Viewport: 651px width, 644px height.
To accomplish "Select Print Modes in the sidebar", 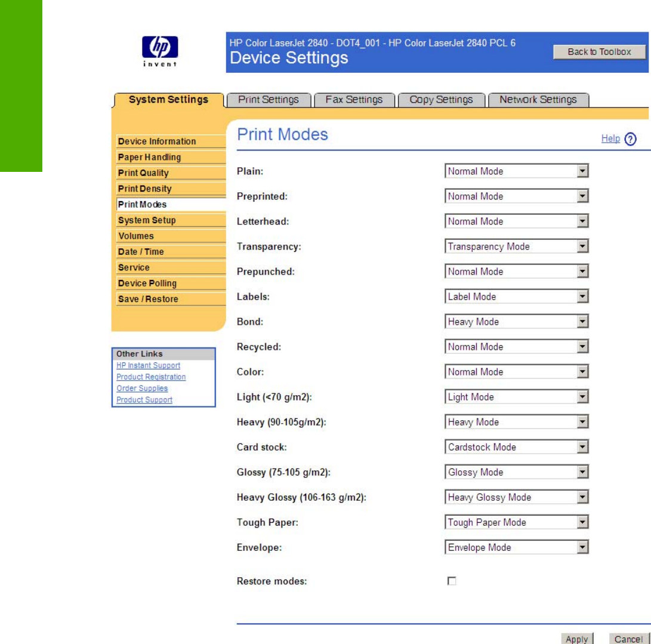I will (171, 204).
